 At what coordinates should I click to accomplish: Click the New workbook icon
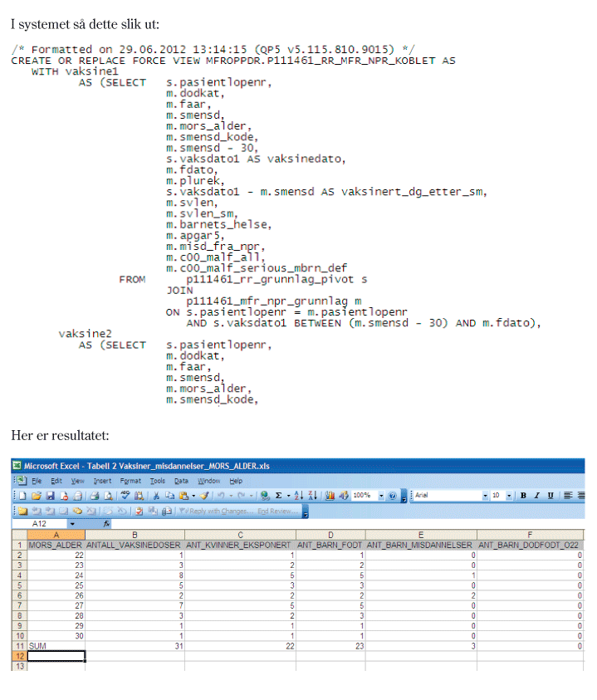click(x=22, y=496)
